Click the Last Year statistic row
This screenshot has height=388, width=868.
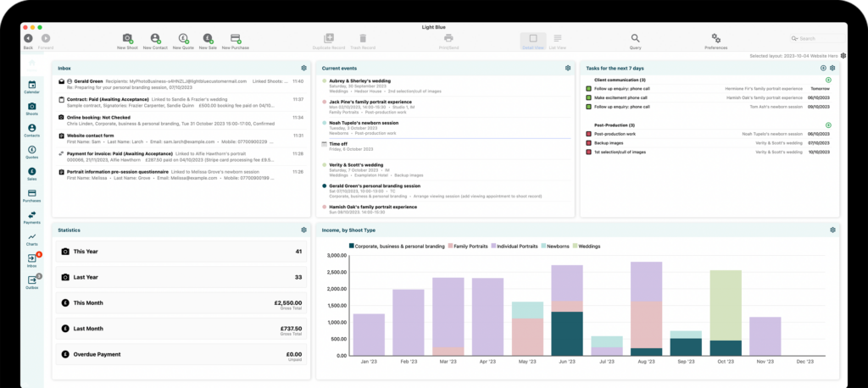coord(181,277)
